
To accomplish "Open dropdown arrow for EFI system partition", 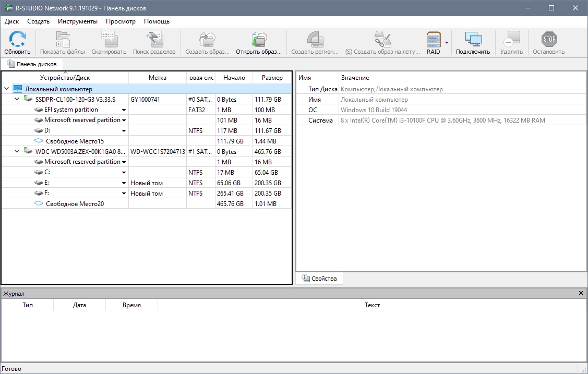I will 124,110.
